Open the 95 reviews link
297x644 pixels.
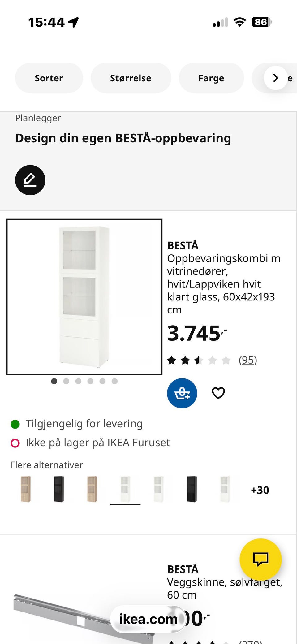(248, 360)
